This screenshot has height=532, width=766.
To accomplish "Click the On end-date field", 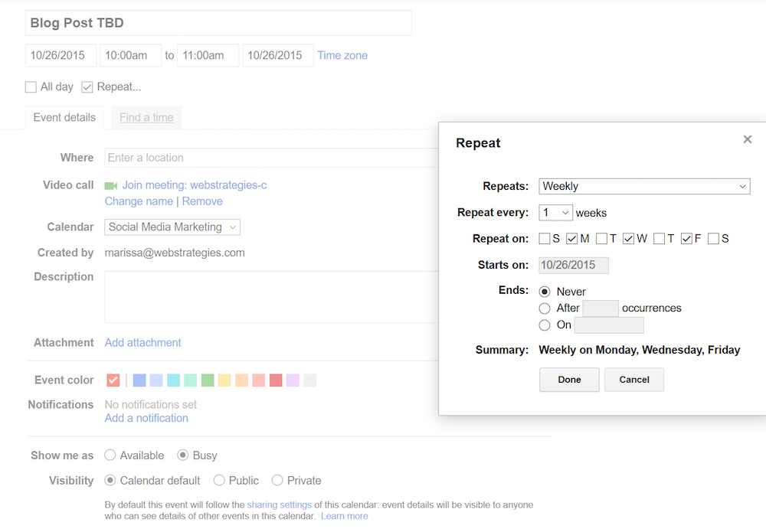I will [609, 325].
